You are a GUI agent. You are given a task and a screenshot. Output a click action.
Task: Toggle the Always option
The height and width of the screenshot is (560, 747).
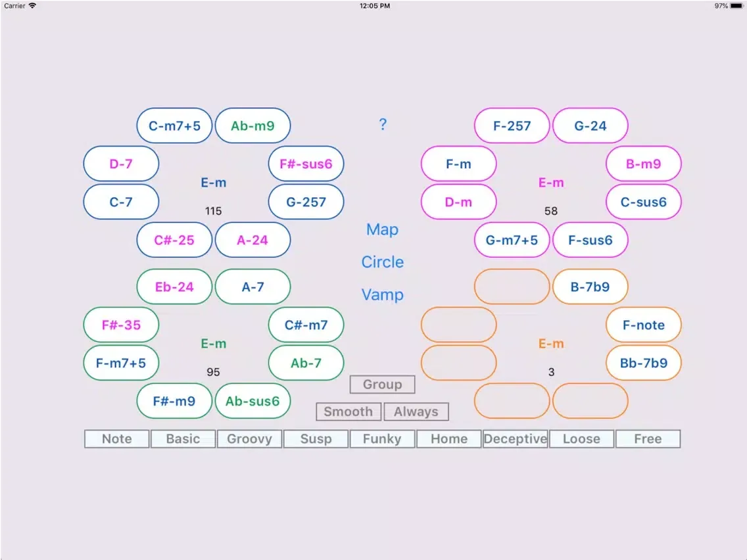tap(416, 411)
